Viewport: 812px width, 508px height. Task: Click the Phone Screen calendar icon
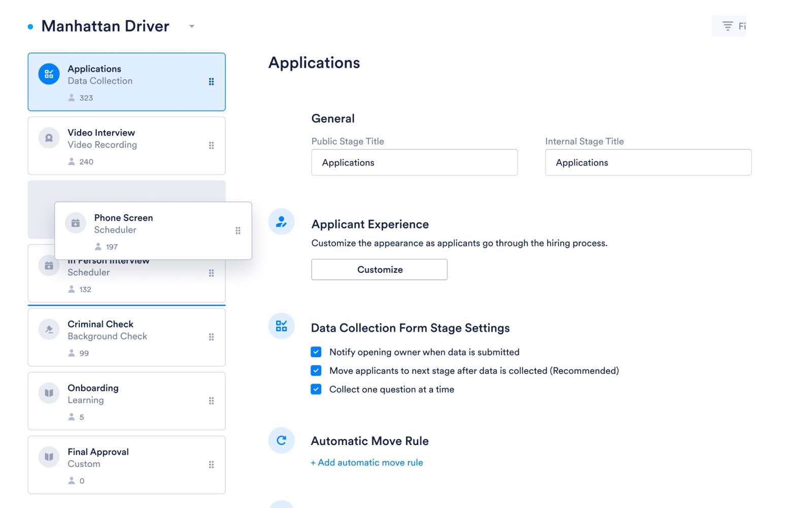pos(75,223)
